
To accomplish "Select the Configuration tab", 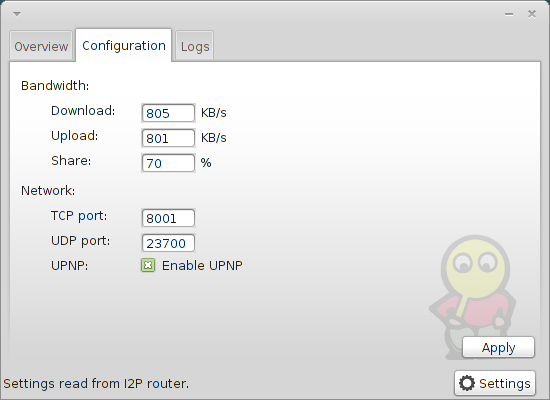I will 123,46.
